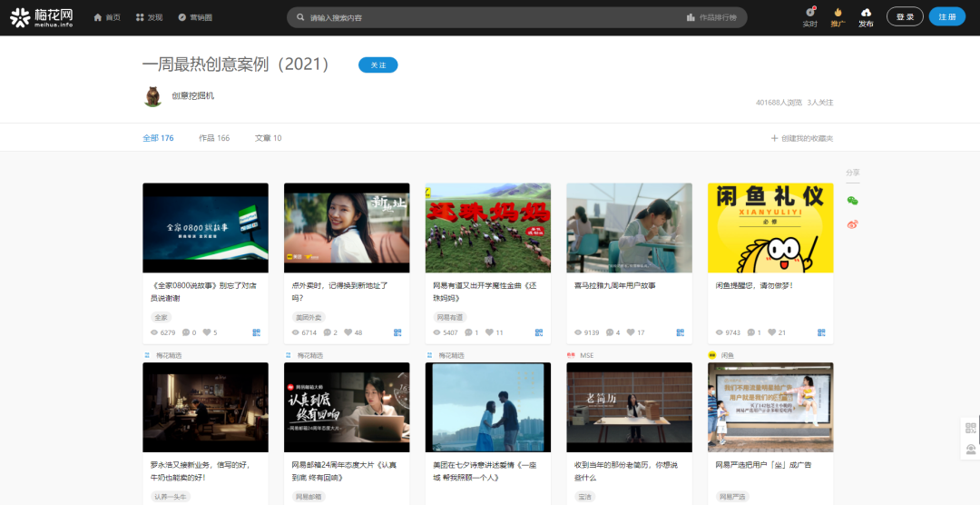Viewport: 980px width, 505px height.
Task: Switch to the 文章 10 tab
Action: click(x=268, y=138)
